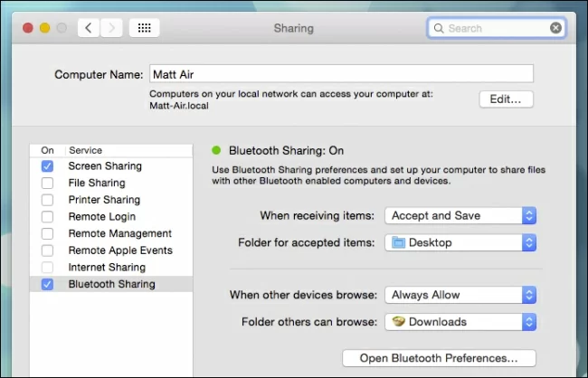Enable the Remote Login checkbox
Screen dimensions: 588x378
tap(47, 217)
